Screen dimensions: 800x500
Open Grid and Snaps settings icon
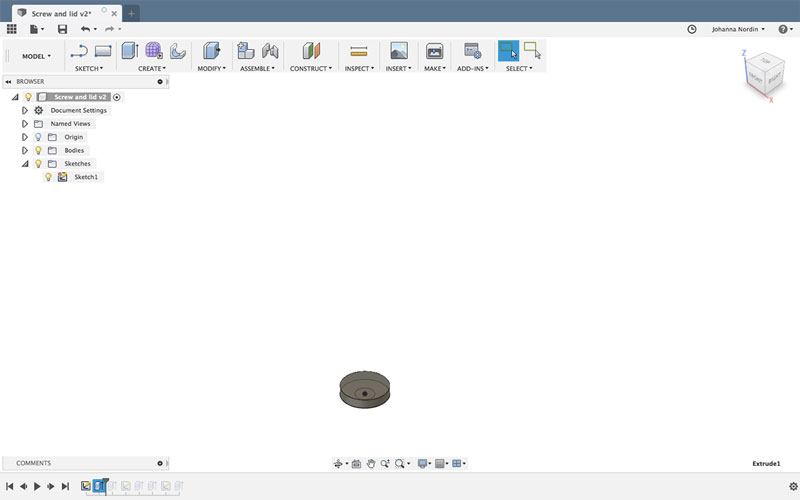point(439,464)
